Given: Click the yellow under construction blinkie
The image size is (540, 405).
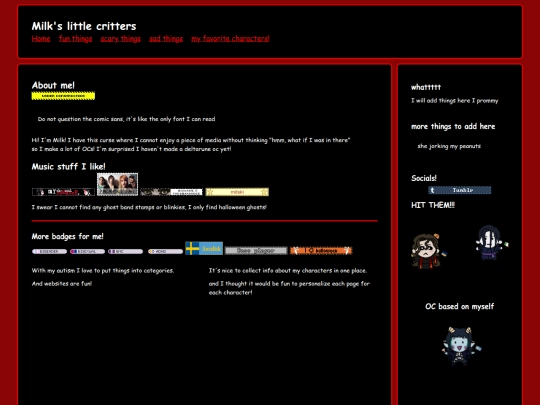Looking at the screenshot, I should coord(63,96).
